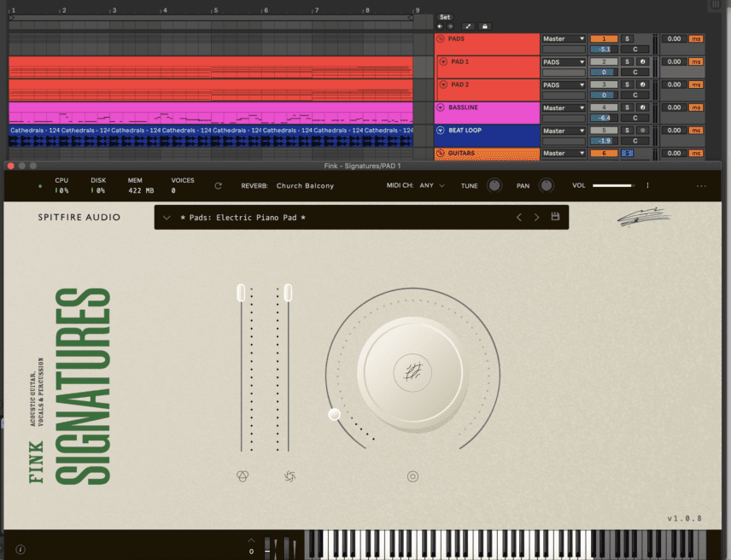Solo the BEAT LOOP track
The image size is (731, 560).
627,130
